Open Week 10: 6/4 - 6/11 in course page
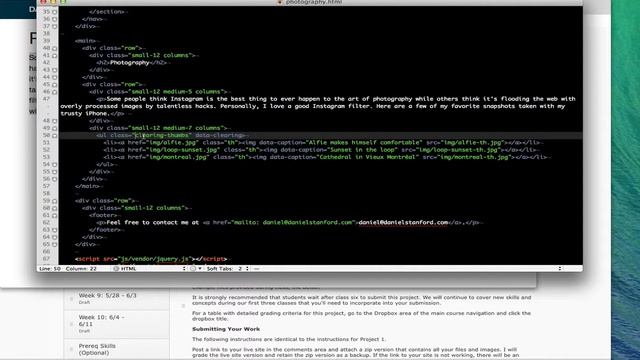 pyautogui.click(x=102, y=321)
